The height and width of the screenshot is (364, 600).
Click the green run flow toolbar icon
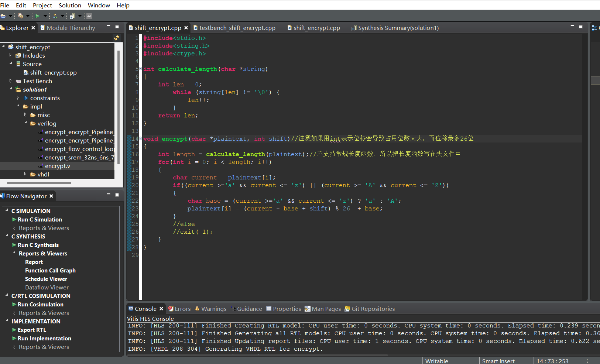point(37,16)
